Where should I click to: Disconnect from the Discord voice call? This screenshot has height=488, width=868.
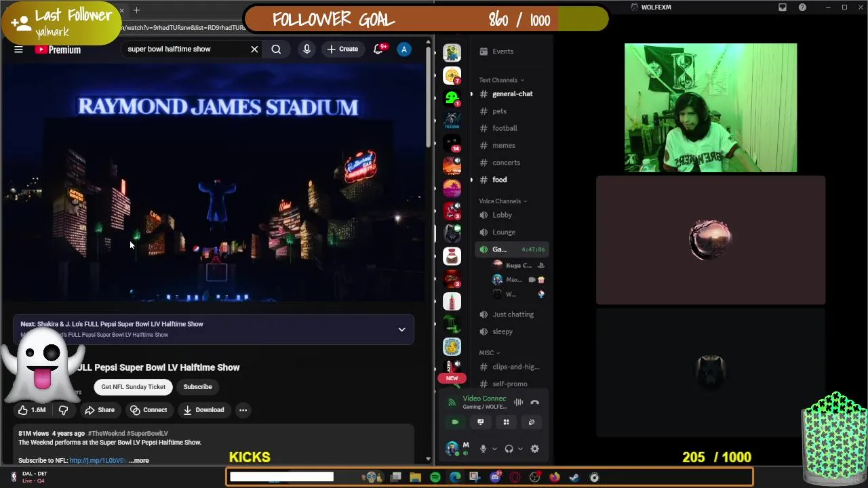coord(534,402)
